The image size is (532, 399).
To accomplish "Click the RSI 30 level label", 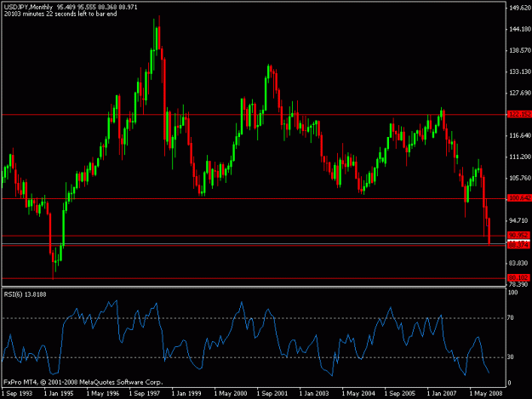I will [511, 357].
